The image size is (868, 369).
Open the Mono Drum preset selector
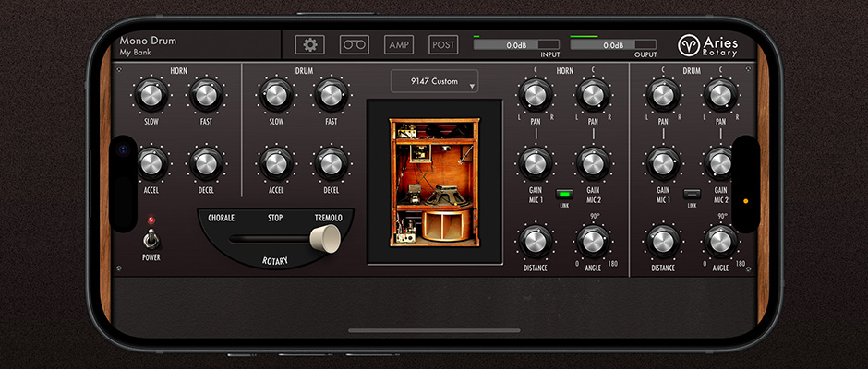click(149, 41)
